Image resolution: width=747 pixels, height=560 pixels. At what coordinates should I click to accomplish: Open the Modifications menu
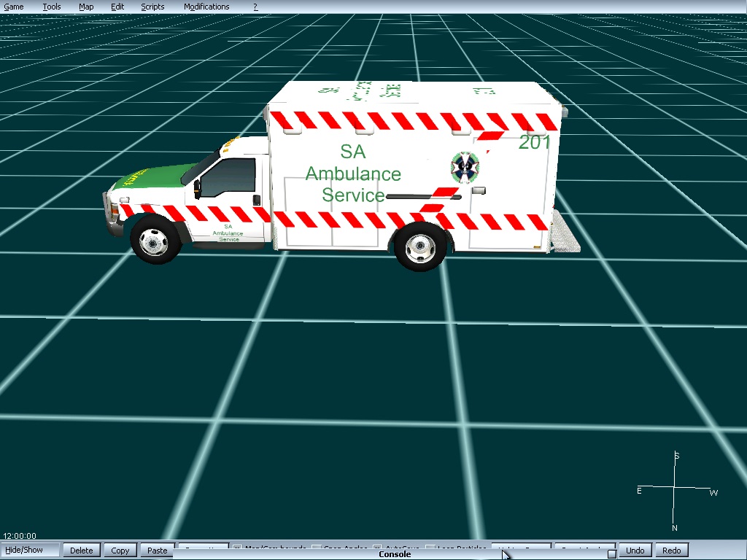(206, 7)
